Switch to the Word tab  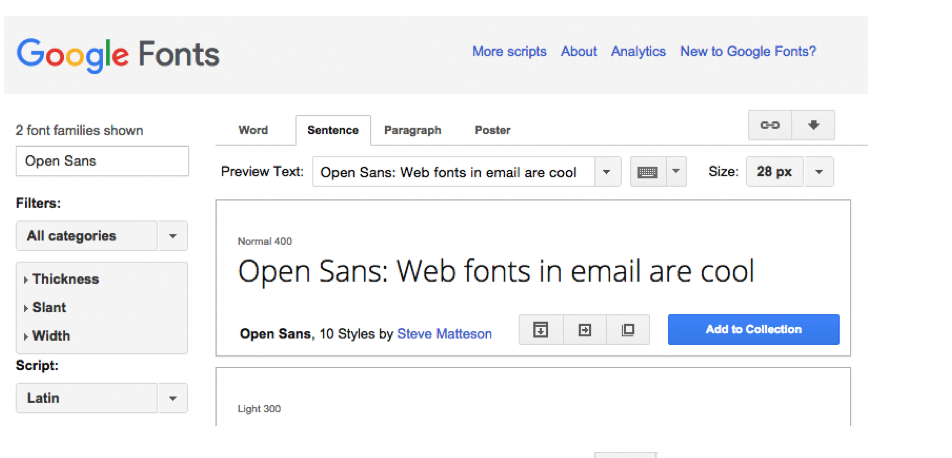[253, 130]
